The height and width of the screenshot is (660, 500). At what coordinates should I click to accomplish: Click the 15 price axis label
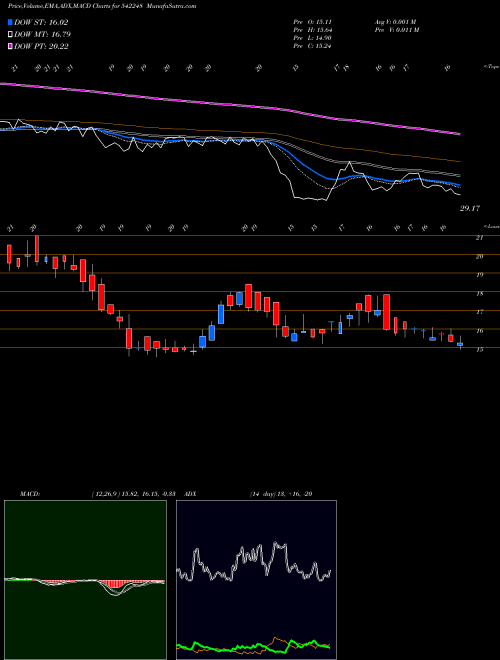click(x=479, y=349)
